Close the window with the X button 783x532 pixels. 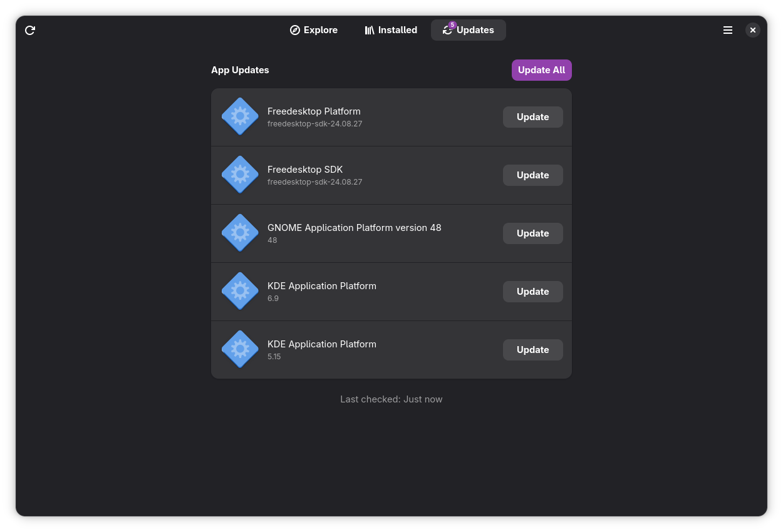tap(753, 30)
